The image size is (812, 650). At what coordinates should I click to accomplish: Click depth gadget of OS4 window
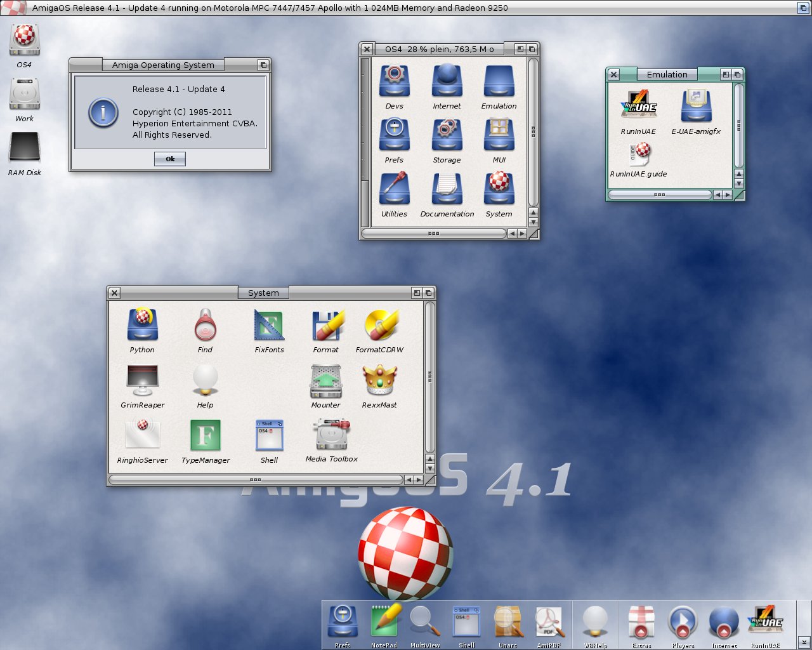(532, 49)
